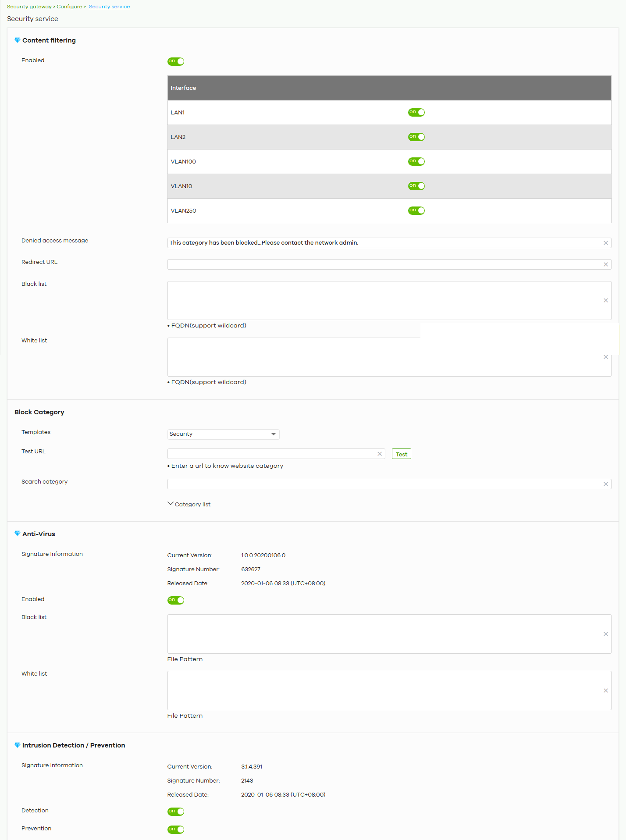Clear the Test URL field with X
Image resolution: width=626 pixels, height=840 pixels.
(380, 454)
